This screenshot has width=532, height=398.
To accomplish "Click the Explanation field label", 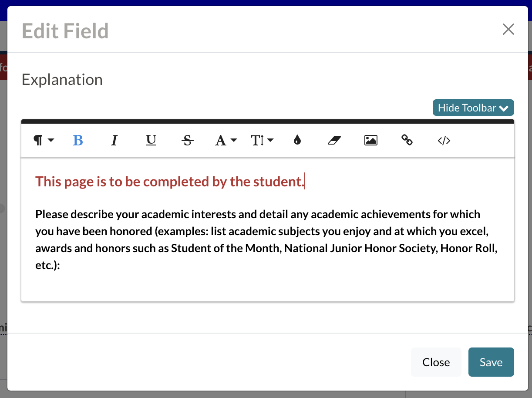I will 62,79.
